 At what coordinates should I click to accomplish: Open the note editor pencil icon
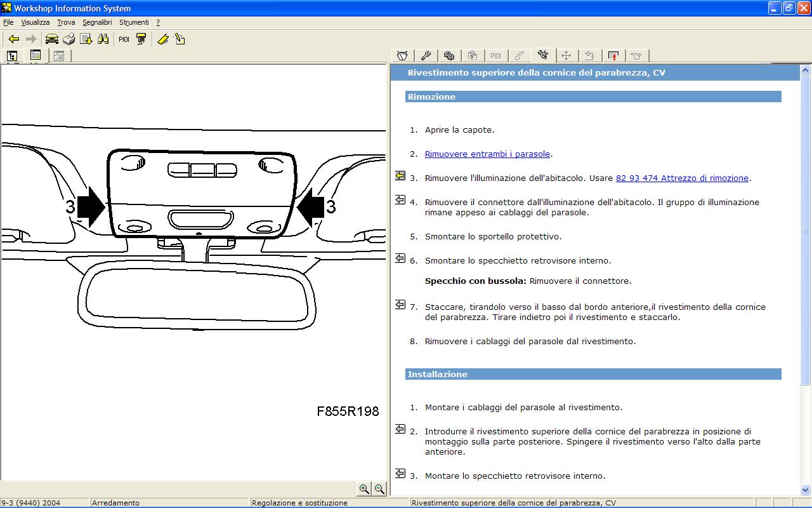click(180, 39)
